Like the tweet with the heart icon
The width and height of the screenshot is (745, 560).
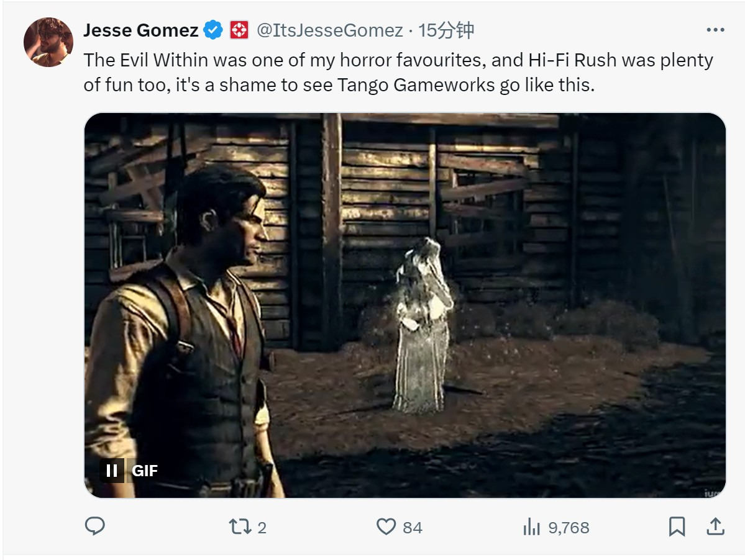click(x=386, y=527)
